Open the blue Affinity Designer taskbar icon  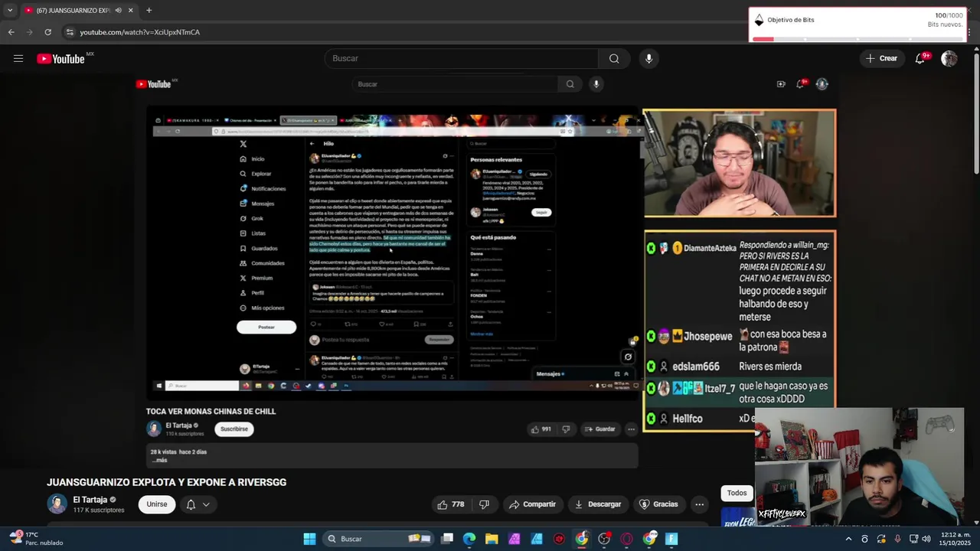click(537, 539)
